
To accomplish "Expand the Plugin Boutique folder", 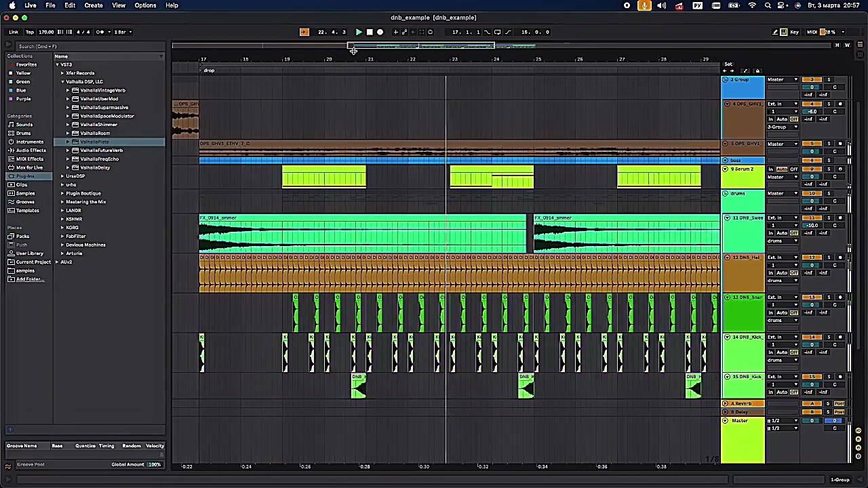I will [x=62, y=193].
